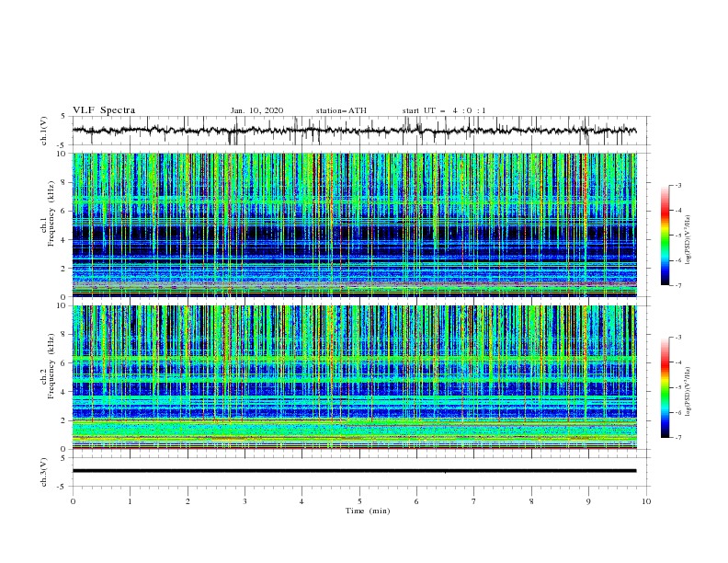The width and height of the screenshot is (728, 563).
Task: Click the ch.3(V) axis label
Action: click(44, 472)
